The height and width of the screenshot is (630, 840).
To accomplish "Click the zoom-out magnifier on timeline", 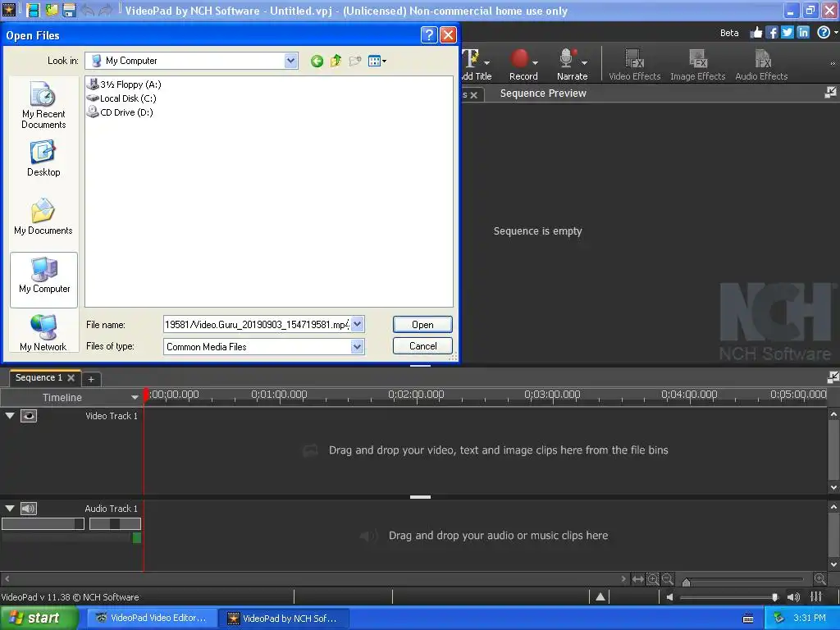I will coord(667,579).
